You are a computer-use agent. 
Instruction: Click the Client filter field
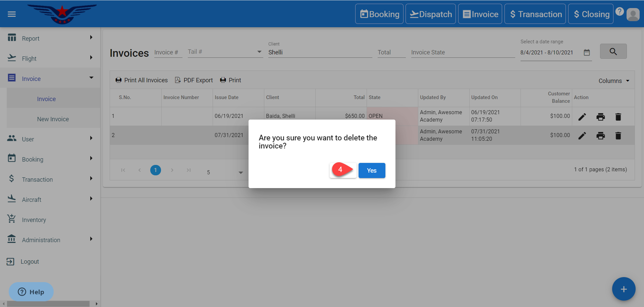(320, 52)
